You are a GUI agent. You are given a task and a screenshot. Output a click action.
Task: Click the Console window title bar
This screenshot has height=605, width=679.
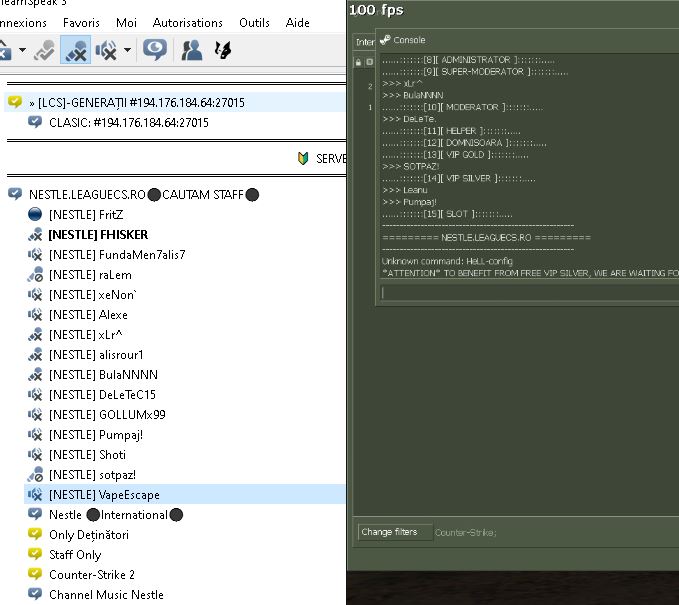click(x=527, y=40)
